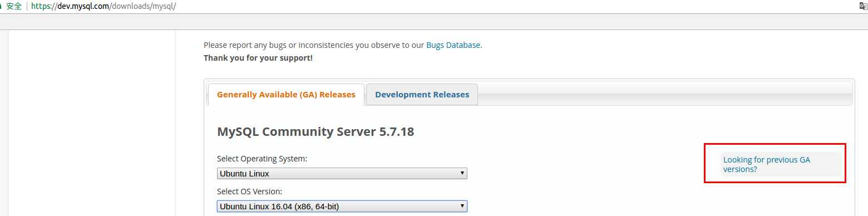Click the arrow on Select OS Version combo

462,206
